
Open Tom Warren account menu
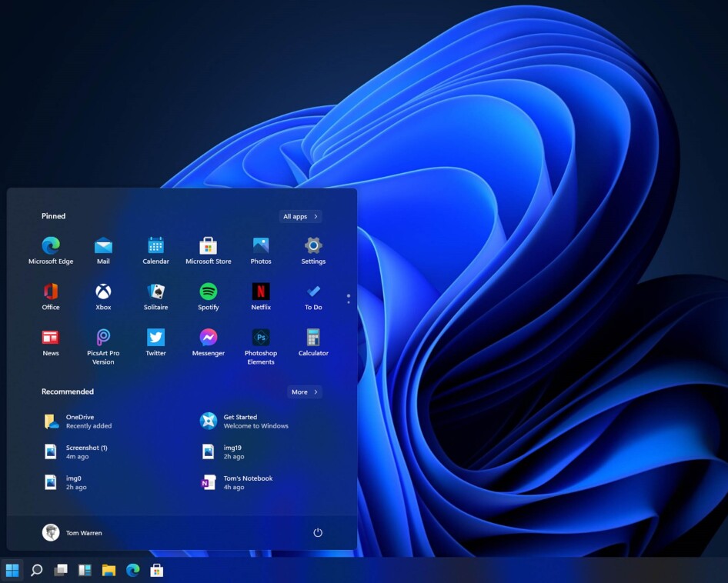[x=72, y=532]
